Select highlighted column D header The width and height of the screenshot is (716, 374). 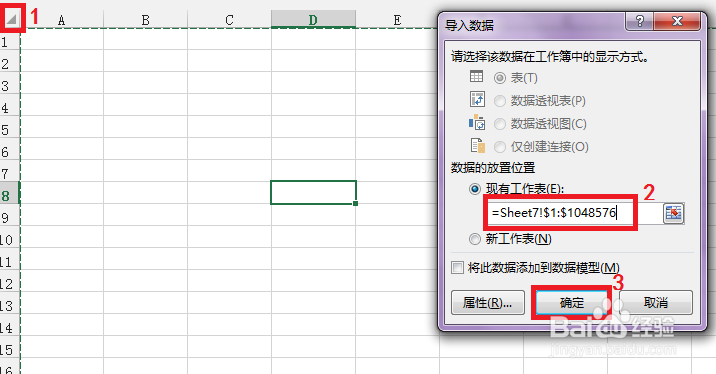[313, 20]
